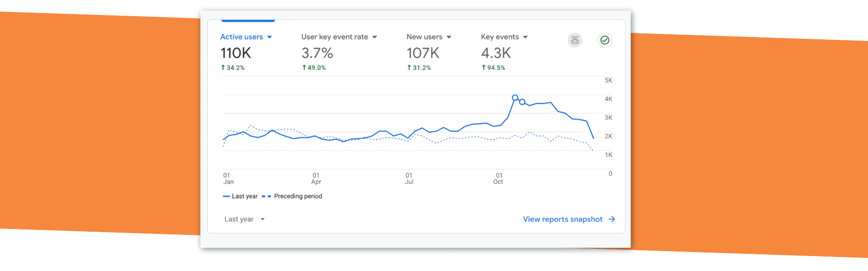Open the Last year date range dropdown
The image size is (868, 271).
[245, 219]
